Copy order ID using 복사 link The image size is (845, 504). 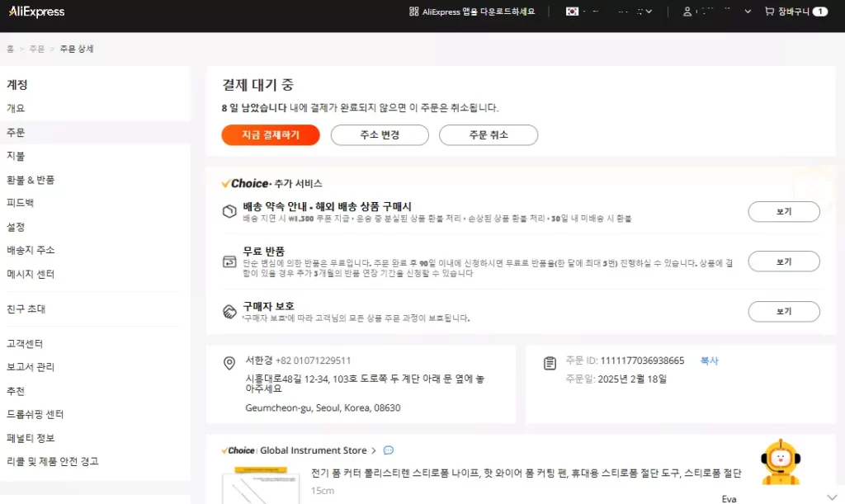pos(708,361)
